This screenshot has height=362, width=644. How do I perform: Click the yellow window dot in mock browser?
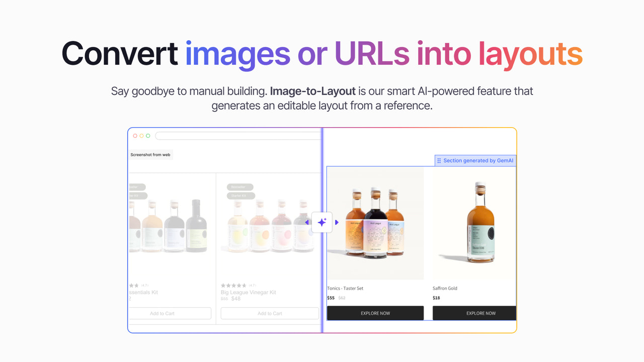(x=141, y=136)
